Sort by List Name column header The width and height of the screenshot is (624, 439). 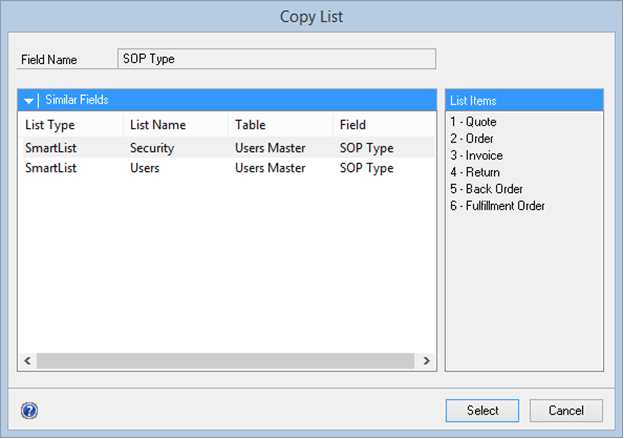[158, 125]
